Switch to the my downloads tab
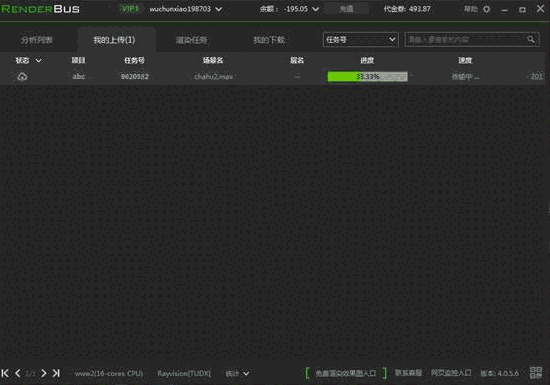This screenshot has height=385, width=550. point(269,40)
